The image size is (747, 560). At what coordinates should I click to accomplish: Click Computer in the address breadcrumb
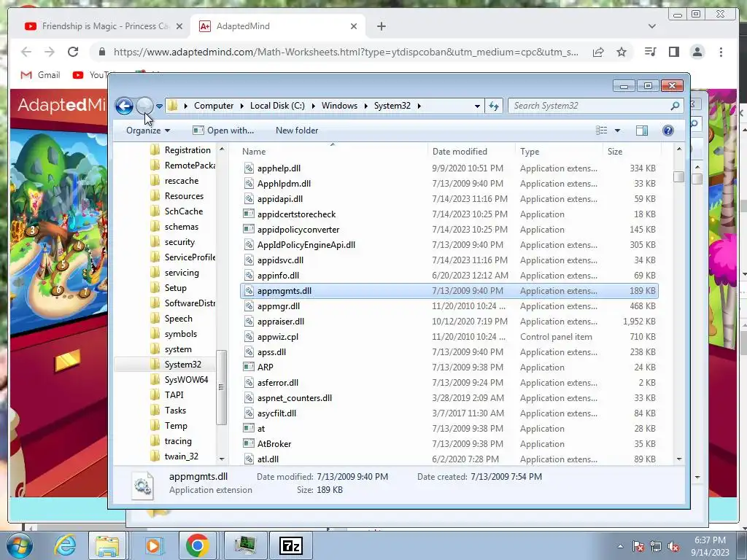coord(214,106)
